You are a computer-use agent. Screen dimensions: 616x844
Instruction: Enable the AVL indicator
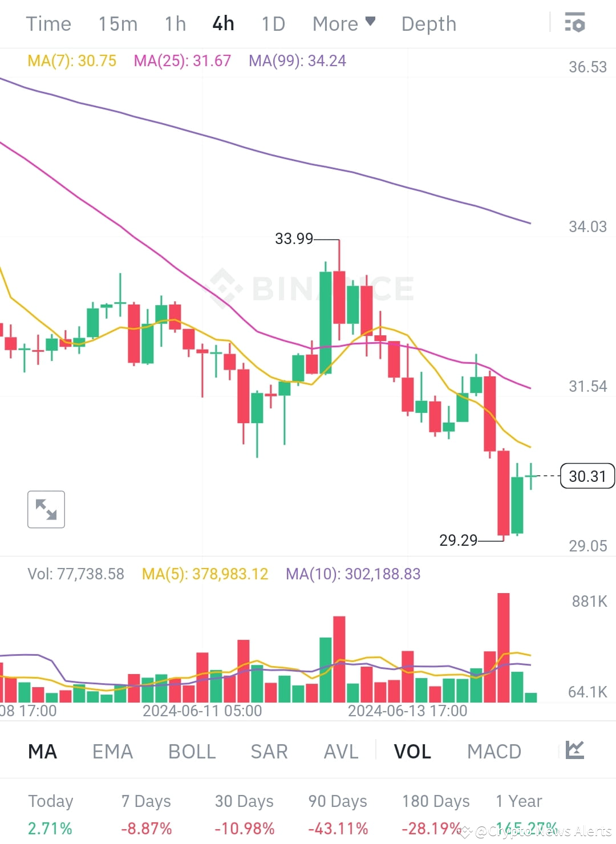340,752
